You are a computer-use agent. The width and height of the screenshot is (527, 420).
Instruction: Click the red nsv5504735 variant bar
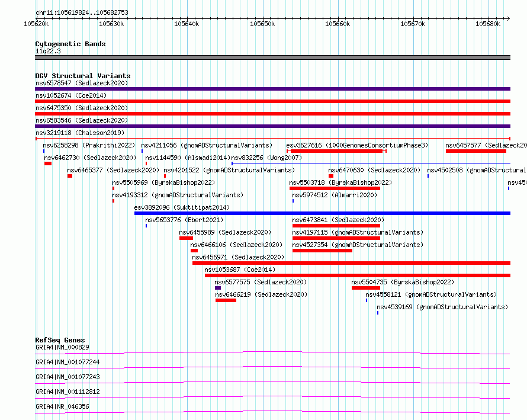tap(366, 288)
